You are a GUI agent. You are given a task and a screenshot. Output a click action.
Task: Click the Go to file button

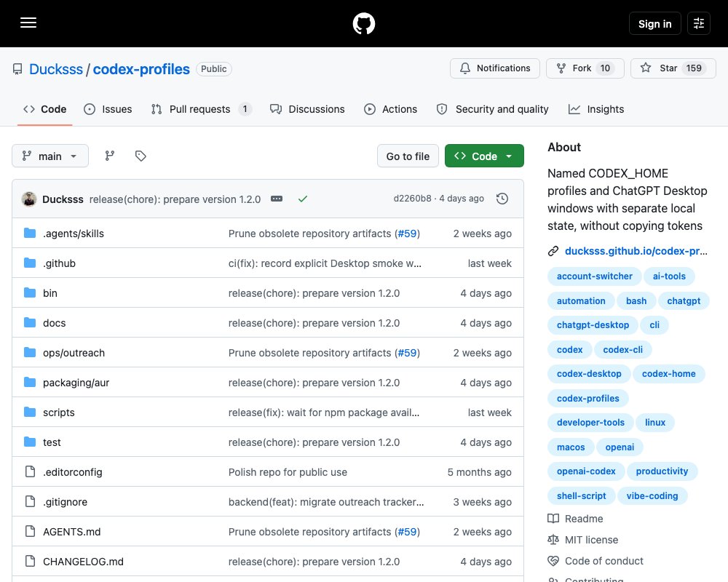click(x=408, y=156)
